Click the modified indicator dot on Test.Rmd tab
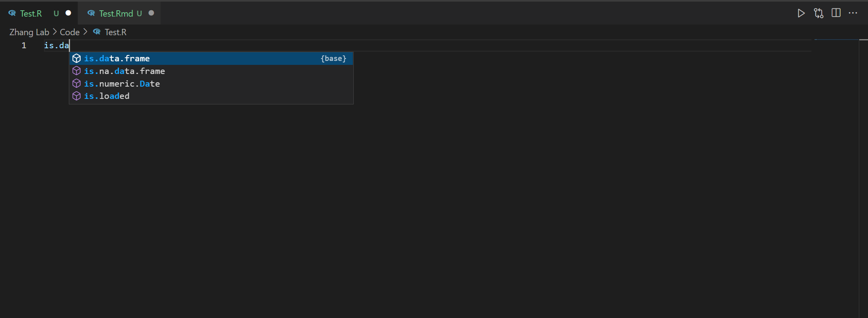868x318 pixels. pyautogui.click(x=151, y=13)
